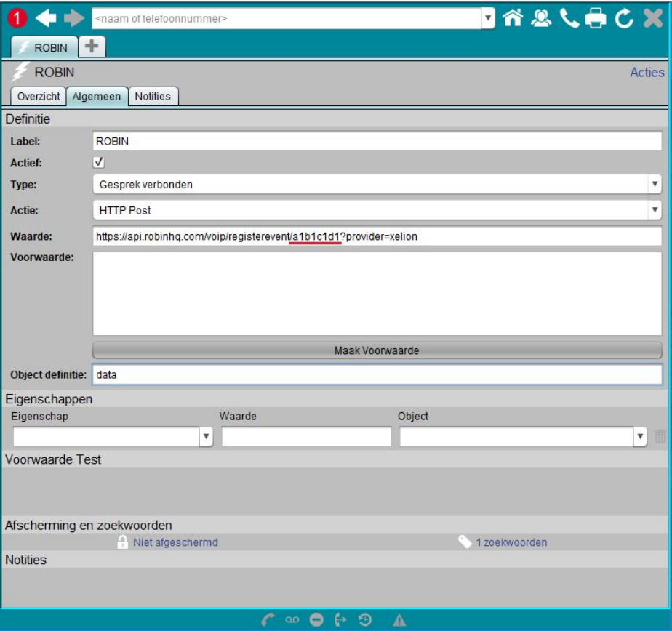Open the home screen via the house icon
The image size is (672, 631).
(x=513, y=17)
